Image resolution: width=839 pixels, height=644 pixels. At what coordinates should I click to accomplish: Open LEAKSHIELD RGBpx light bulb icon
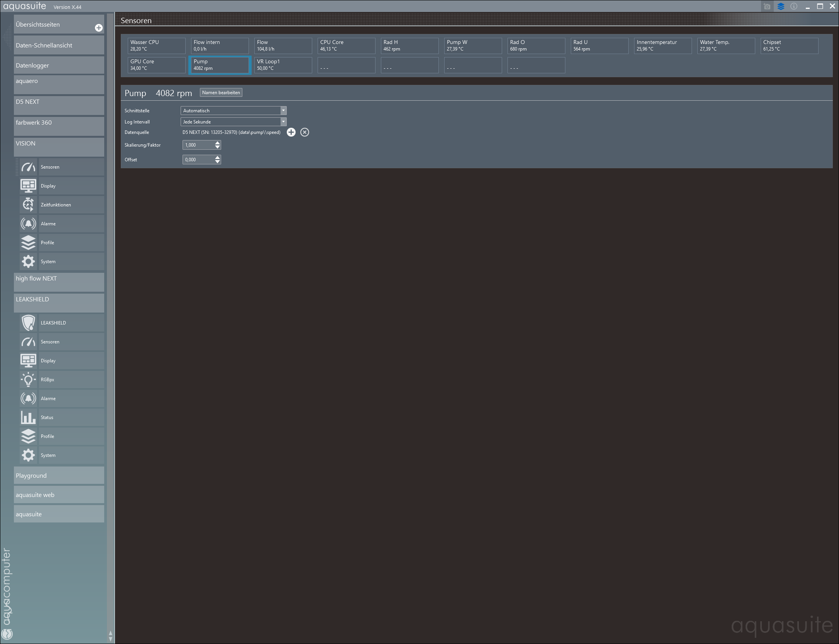[28, 380]
